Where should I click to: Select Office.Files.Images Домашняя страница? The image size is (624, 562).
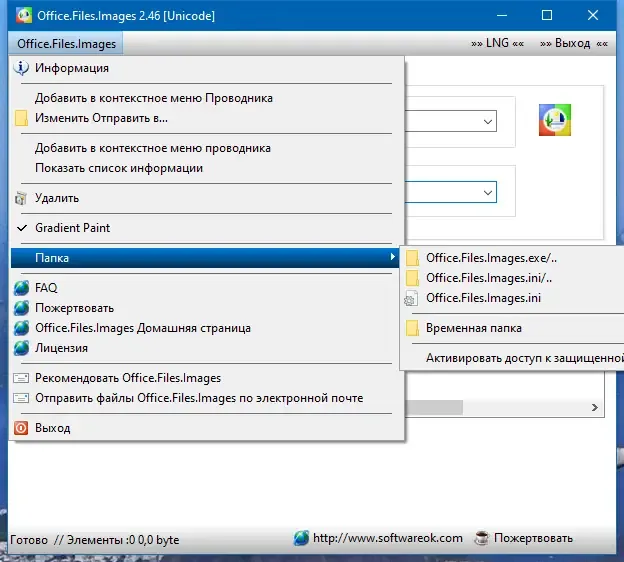(207, 328)
